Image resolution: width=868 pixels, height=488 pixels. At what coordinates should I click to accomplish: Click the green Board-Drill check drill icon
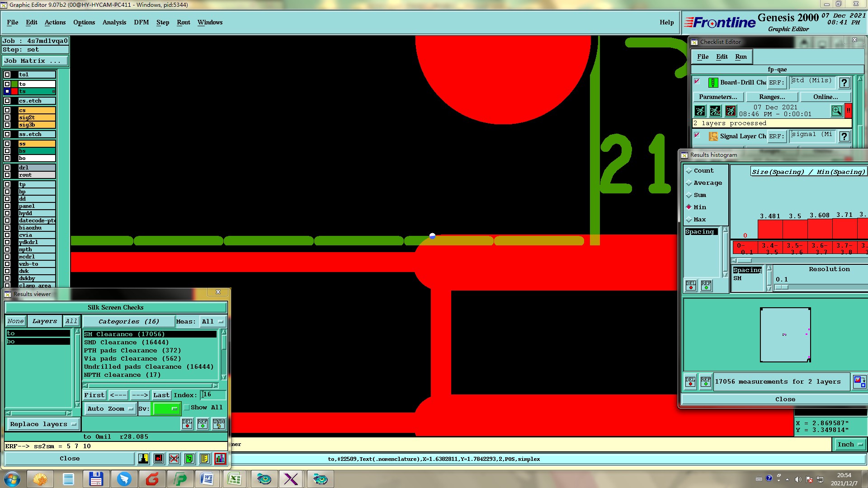pyautogui.click(x=713, y=83)
